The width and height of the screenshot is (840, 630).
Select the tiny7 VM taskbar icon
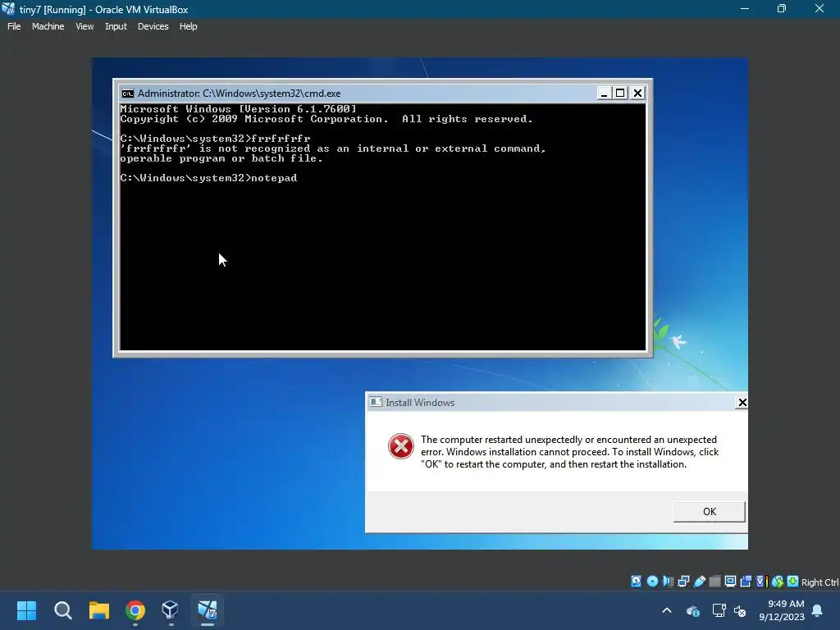208,610
